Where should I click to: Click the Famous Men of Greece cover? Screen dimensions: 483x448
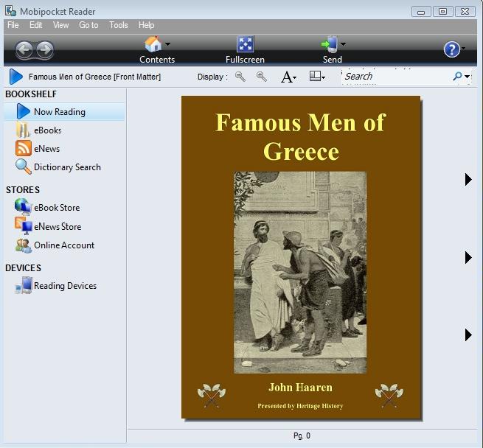301,257
